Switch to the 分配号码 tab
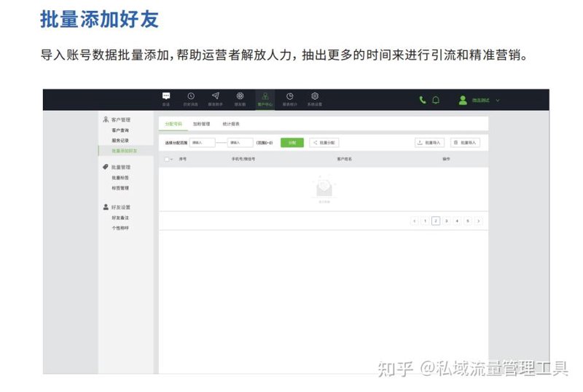This screenshot has height=392, width=583. [173, 124]
